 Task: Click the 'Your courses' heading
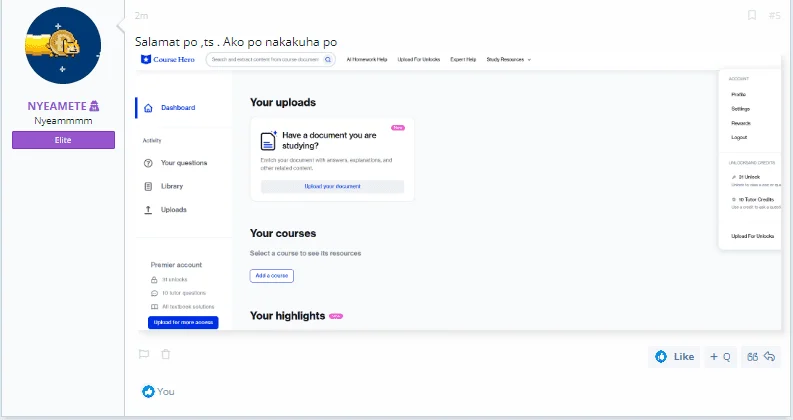(283, 233)
